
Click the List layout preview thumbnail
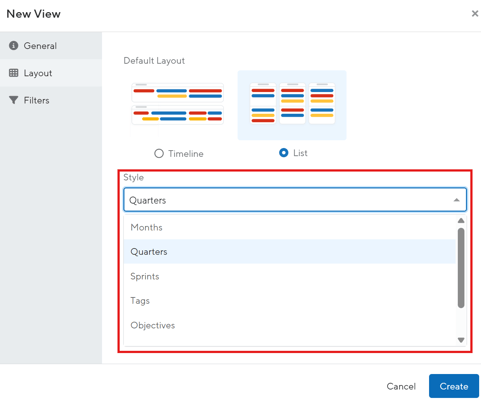pos(292,105)
